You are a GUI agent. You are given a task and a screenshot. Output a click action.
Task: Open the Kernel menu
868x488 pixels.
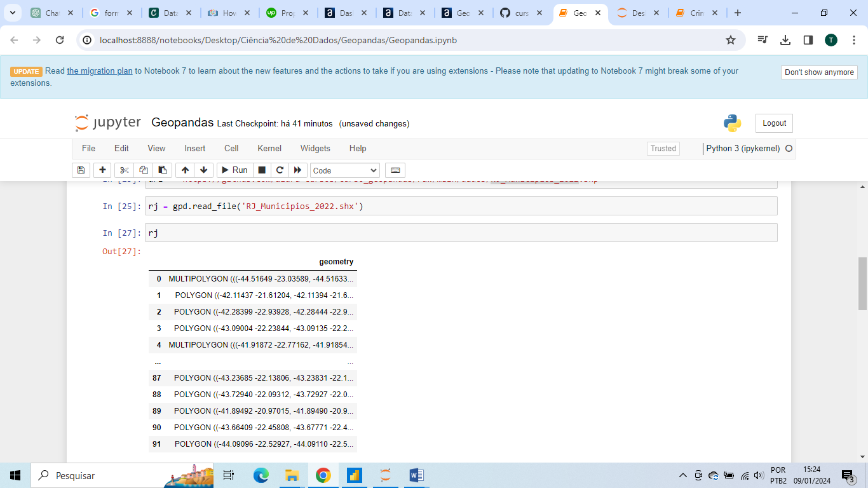point(269,148)
